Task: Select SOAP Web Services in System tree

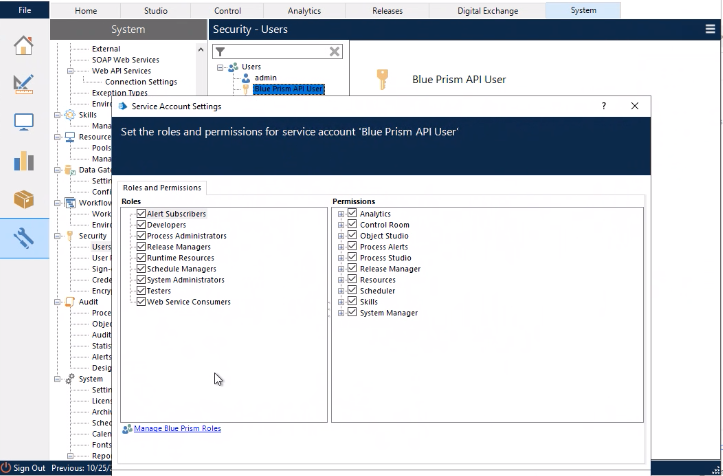Action: point(125,60)
